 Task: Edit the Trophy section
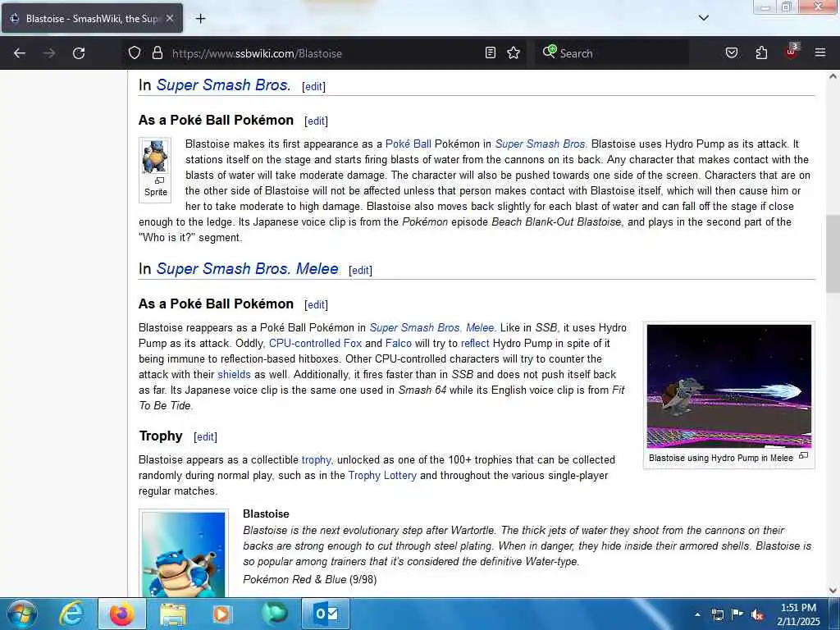point(205,436)
